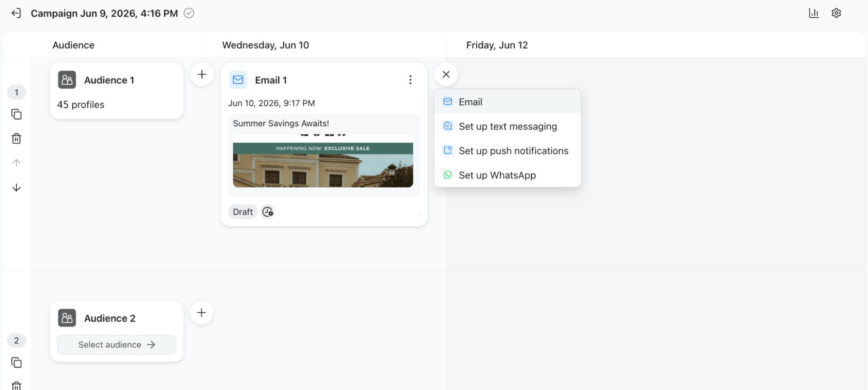868x390 pixels.
Task: Click the row number 1 badge
Action: coord(17,93)
